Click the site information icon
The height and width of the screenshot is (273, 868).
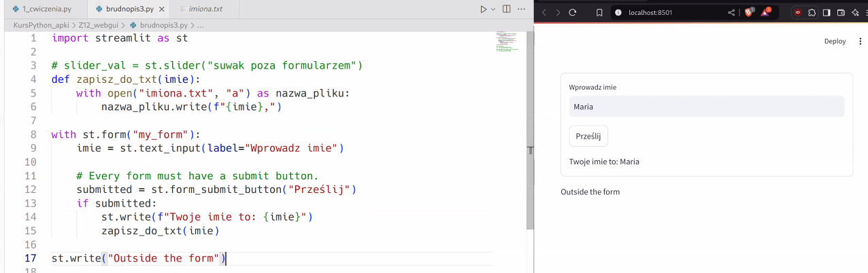[x=618, y=12]
